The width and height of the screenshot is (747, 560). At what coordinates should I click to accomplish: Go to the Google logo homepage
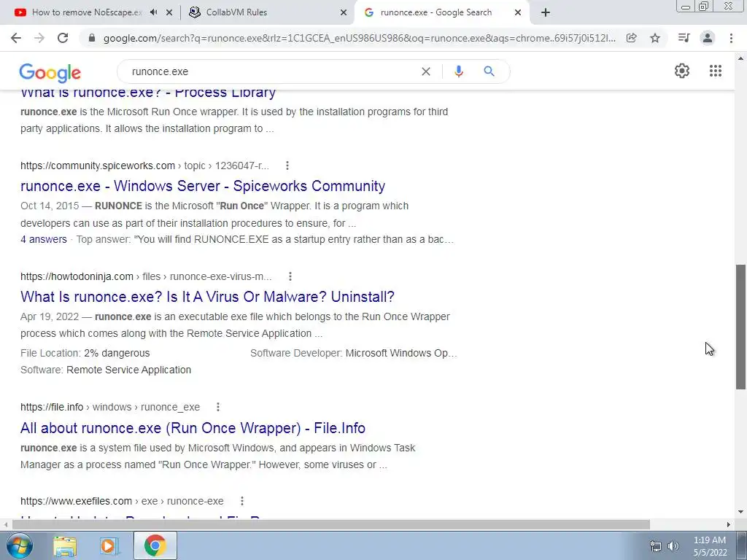point(50,72)
